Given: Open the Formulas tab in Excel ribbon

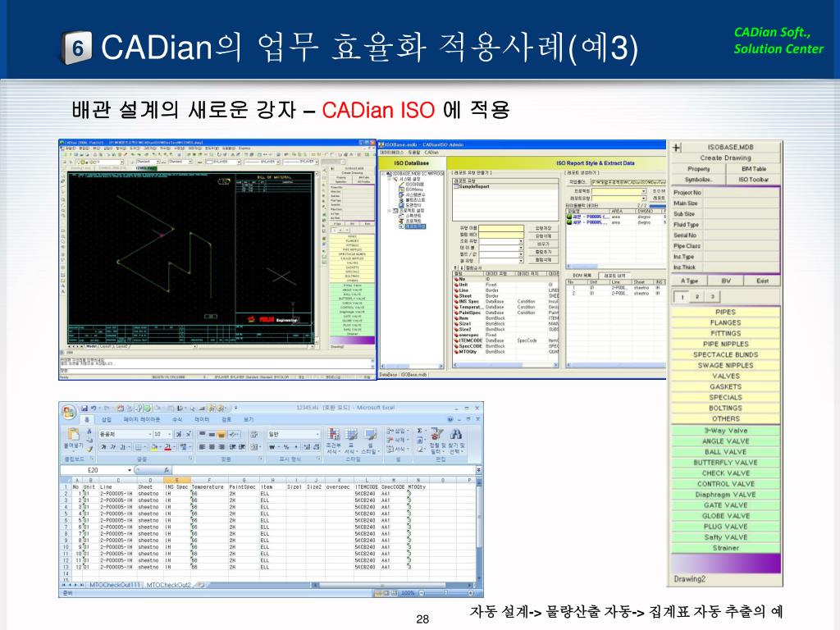Looking at the screenshot, I should [177, 419].
